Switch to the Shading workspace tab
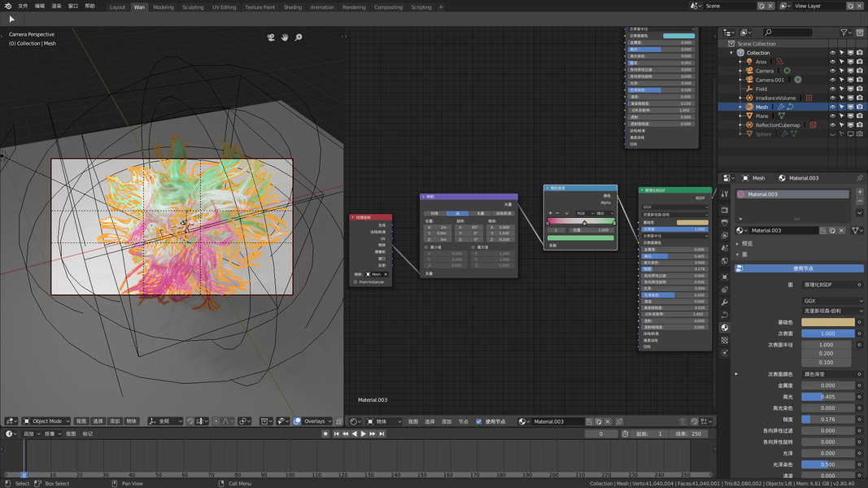The image size is (868, 488). 293,7
